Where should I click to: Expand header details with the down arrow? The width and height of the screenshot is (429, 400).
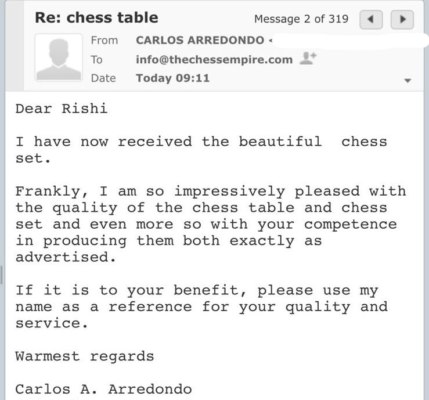pyautogui.click(x=407, y=80)
